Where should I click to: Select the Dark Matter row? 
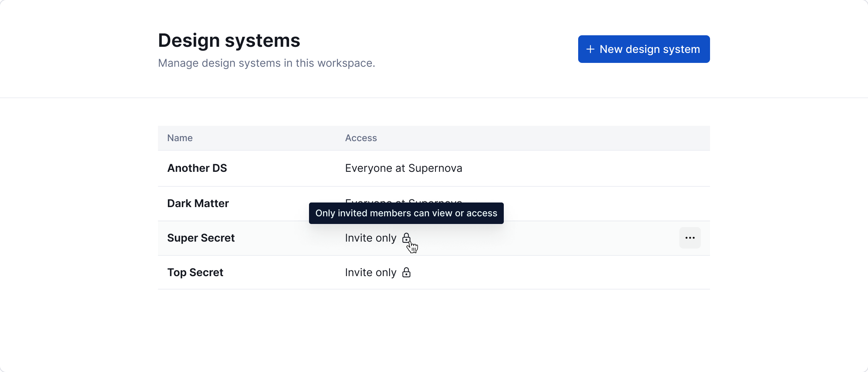point(198,203)
